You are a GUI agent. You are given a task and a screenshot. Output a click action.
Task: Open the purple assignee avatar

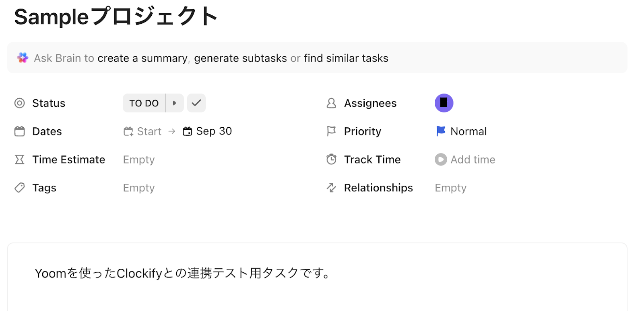(444, 103)
